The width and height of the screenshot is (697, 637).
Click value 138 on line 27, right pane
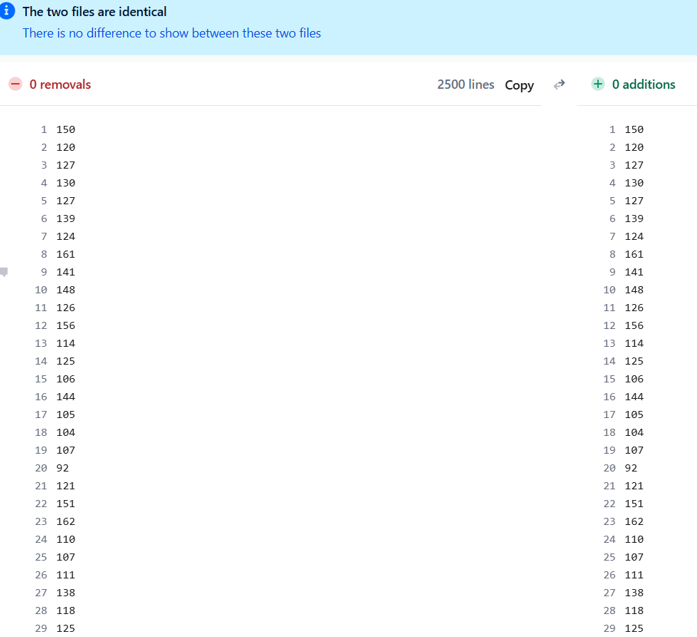[634, 593]
